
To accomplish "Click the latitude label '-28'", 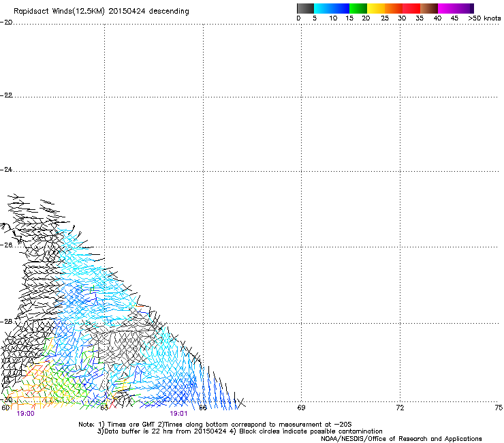I will pyautogui.click(x=6, y=322).
